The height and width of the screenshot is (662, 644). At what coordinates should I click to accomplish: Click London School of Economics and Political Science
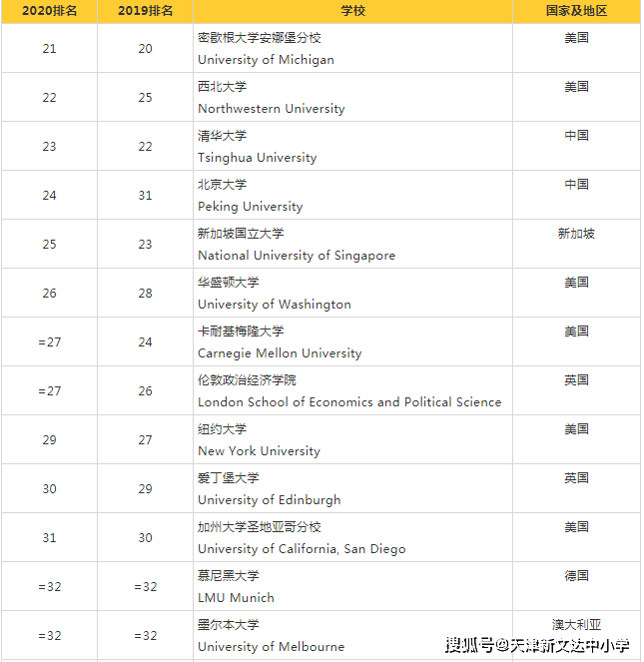tap(349, 402)
